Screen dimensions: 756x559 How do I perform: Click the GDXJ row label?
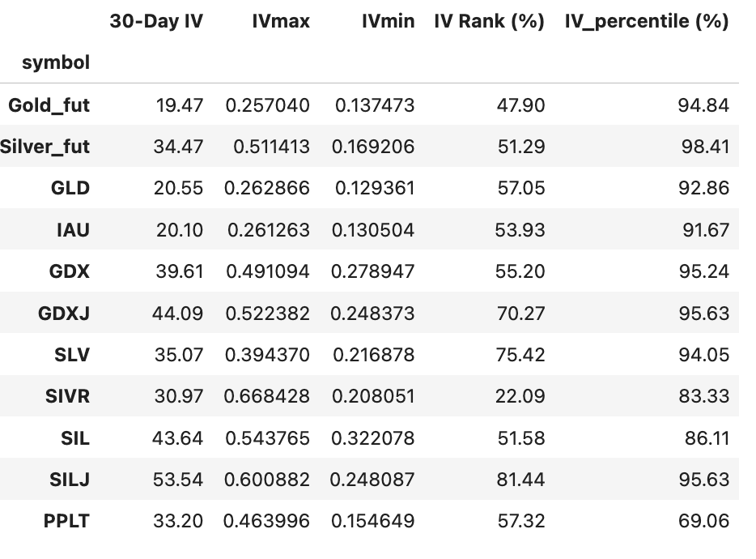coord(64,313)
